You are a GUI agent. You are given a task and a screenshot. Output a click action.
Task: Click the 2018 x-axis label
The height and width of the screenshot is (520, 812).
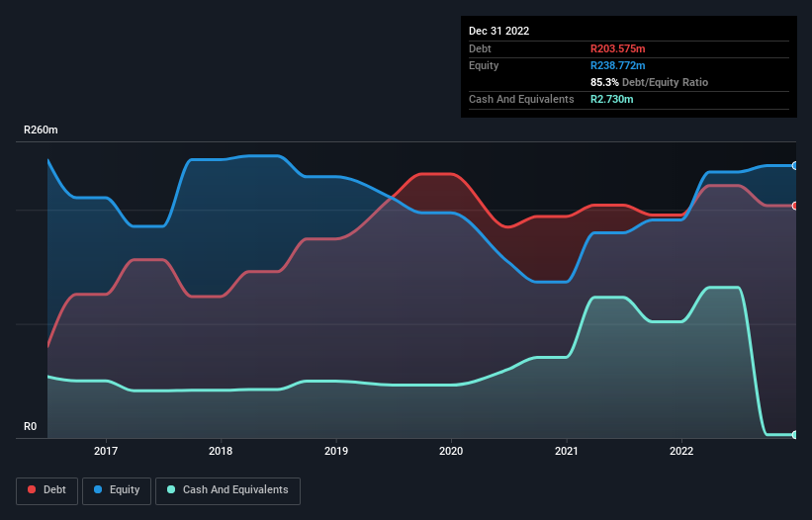coord(221,451)
